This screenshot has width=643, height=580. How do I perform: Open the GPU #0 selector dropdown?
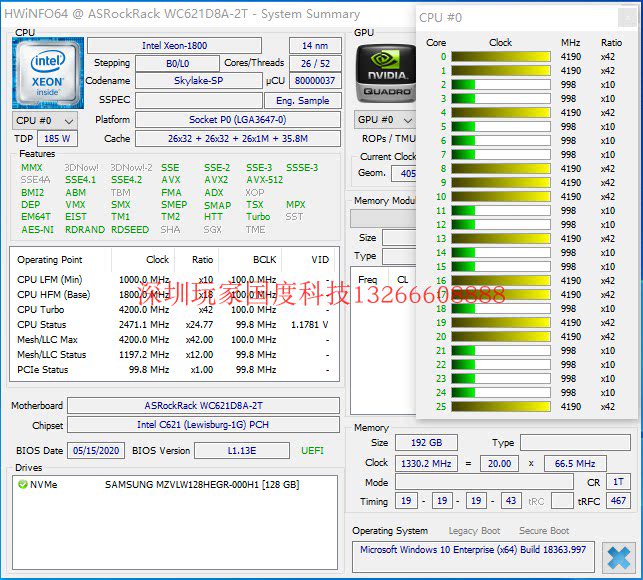click(x=385, y=120)
